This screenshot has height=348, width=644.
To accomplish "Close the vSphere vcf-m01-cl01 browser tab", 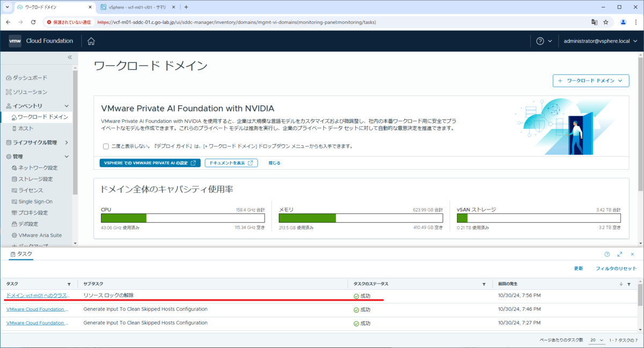I will pyautogui.click(x=173, y=7).
